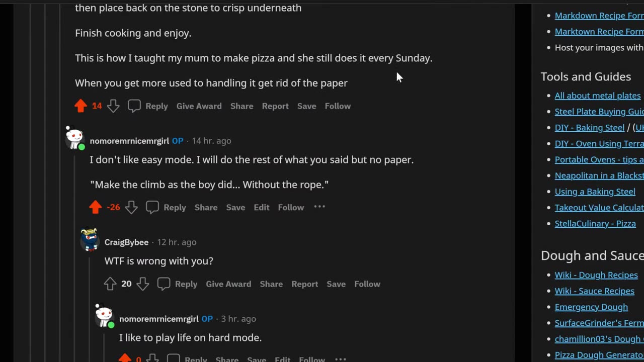
Task: Share the comment with 14 points
Action: (242, 106)
